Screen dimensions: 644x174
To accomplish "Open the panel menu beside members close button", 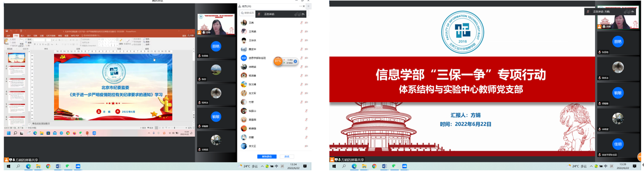I will (x=309, y=6).
